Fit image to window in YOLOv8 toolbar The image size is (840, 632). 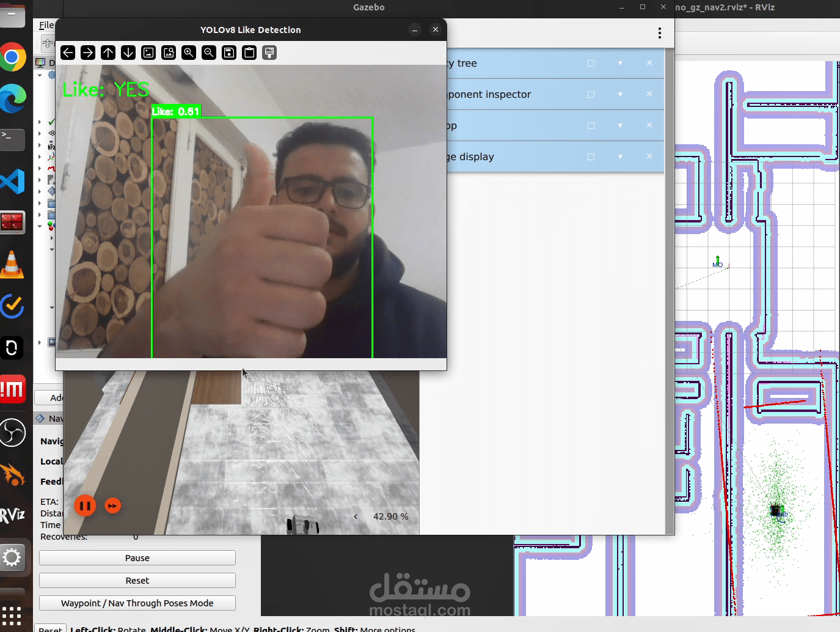(169, 53)
